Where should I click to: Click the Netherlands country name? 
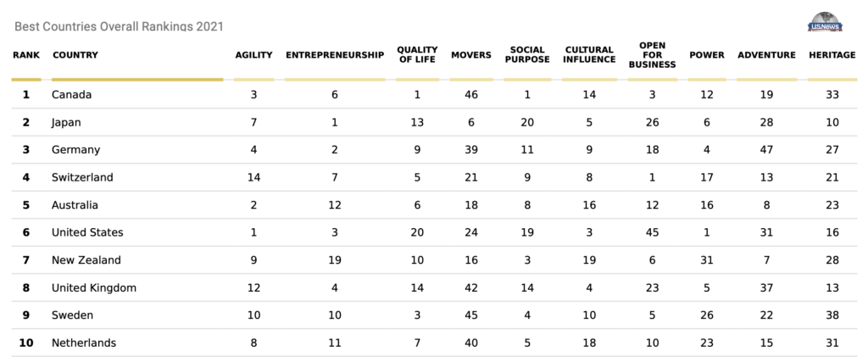(x=84, y=343)
